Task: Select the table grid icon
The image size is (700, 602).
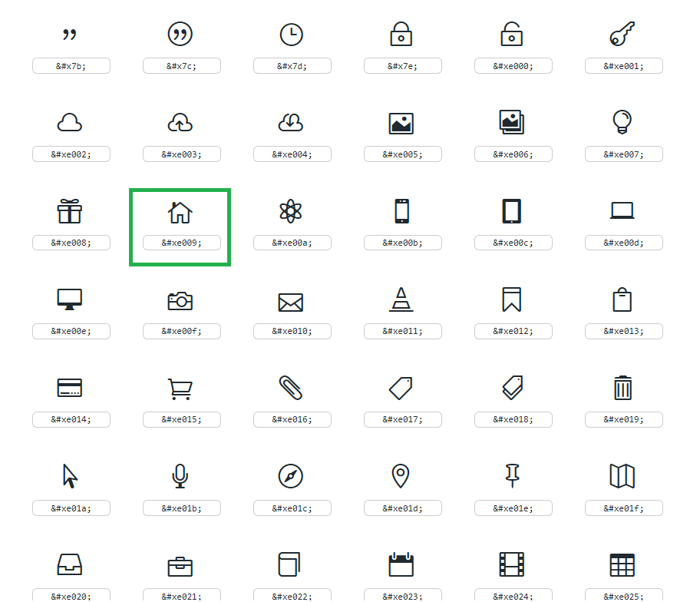Action: pyautogui.click(x=622, y=565)
